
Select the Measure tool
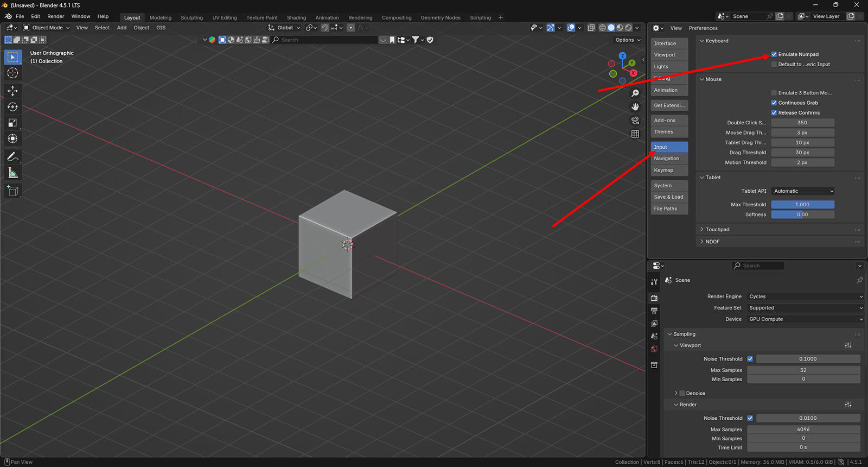pyautogui.click(x=12, y=173)
